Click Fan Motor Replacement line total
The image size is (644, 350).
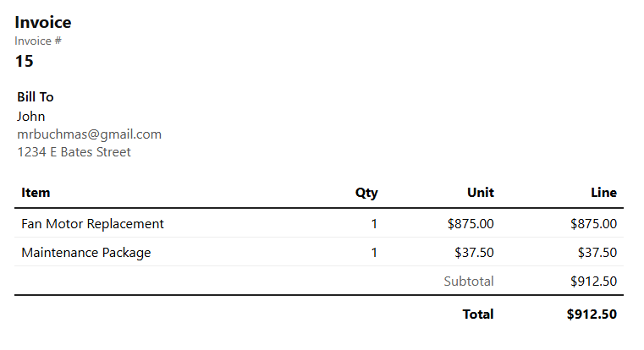tap(593, 224)
